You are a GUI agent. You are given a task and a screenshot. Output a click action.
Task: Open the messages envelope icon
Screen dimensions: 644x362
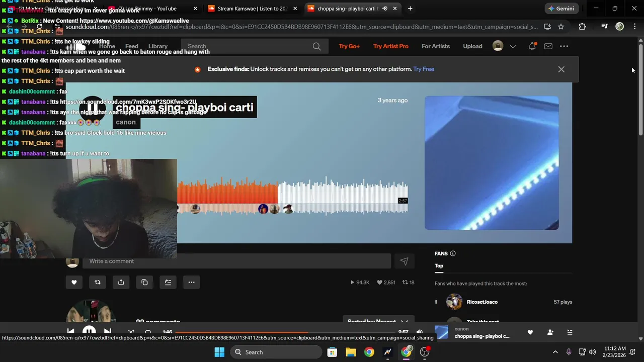pos(548,46)
